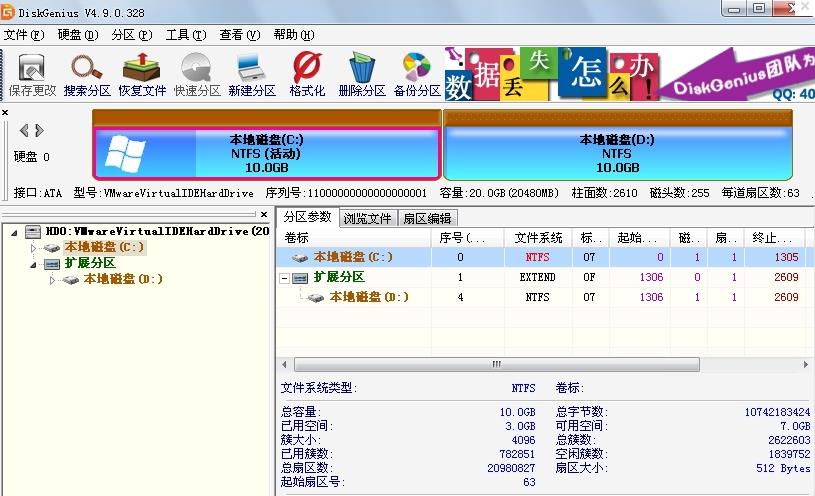Select 本地磁盘 (D:) row name in table
Screen dimensions: 815x496
click(369, 297)
